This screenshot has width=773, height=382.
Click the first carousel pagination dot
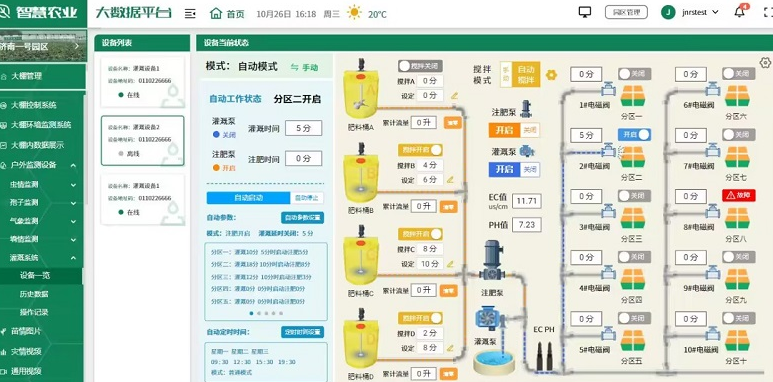251,313
